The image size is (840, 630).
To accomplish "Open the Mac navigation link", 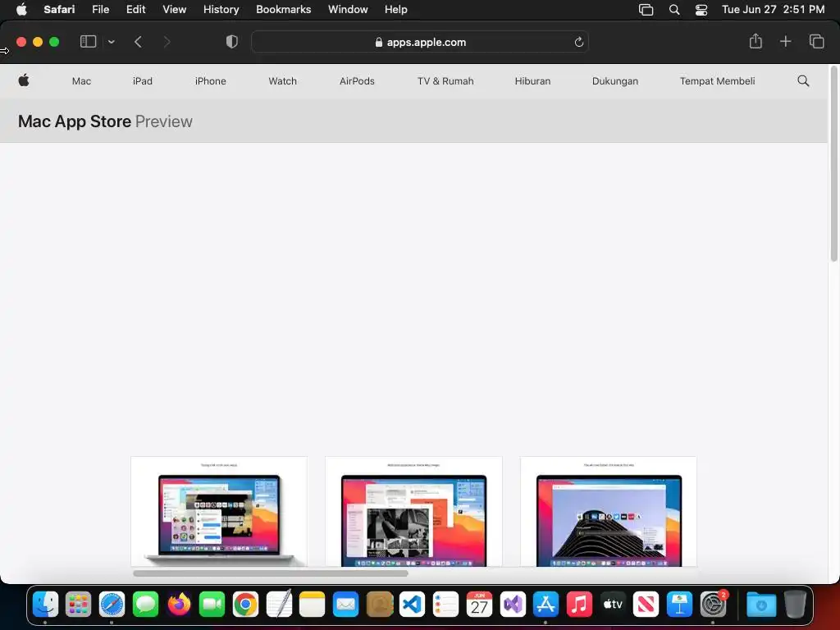I will tap(81, 81).
